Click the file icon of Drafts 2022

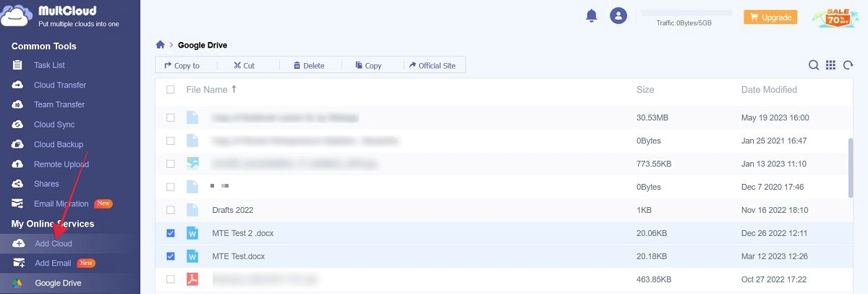(192, 210)
